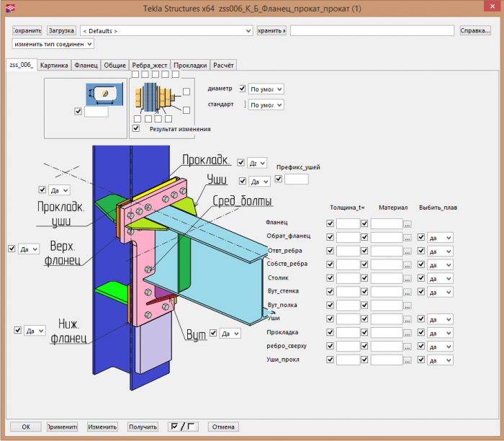Toggle the Результат изменения checkbox
The width and height of the screenshot is (504, 441).
point(136,129)
